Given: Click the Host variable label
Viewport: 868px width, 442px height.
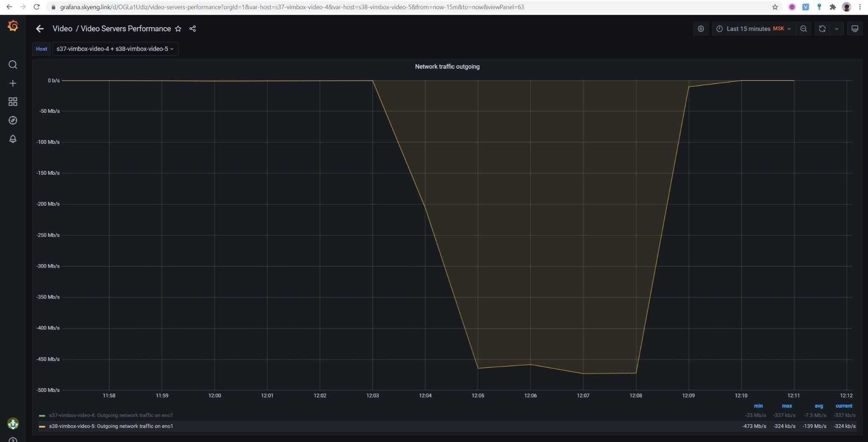Looking at the screenshot, I should (x=42, y=49).
